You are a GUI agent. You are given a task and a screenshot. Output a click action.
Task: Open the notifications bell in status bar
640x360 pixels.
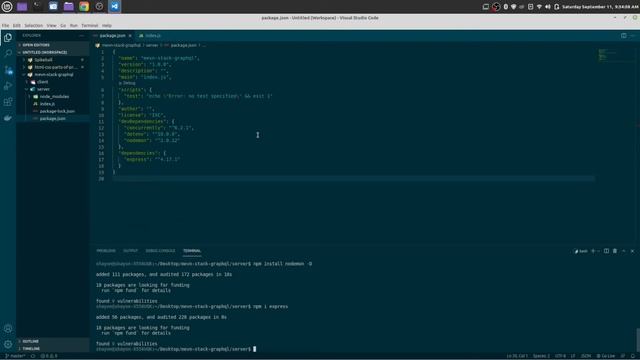tap(633, 356)
